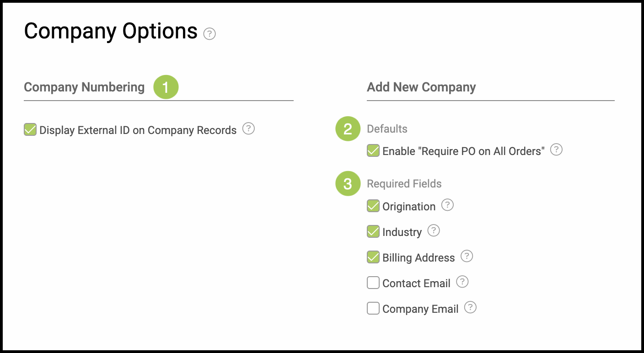Open help icon beside Company Options title
Viewport: 644px width, 353px height.
pyautogui.click(x=209, y=34)
